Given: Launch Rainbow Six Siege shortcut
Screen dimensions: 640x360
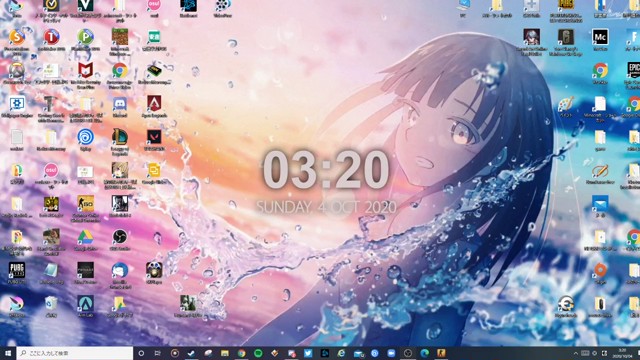Looking at the screenshot, I should click(x=566, y=37).
